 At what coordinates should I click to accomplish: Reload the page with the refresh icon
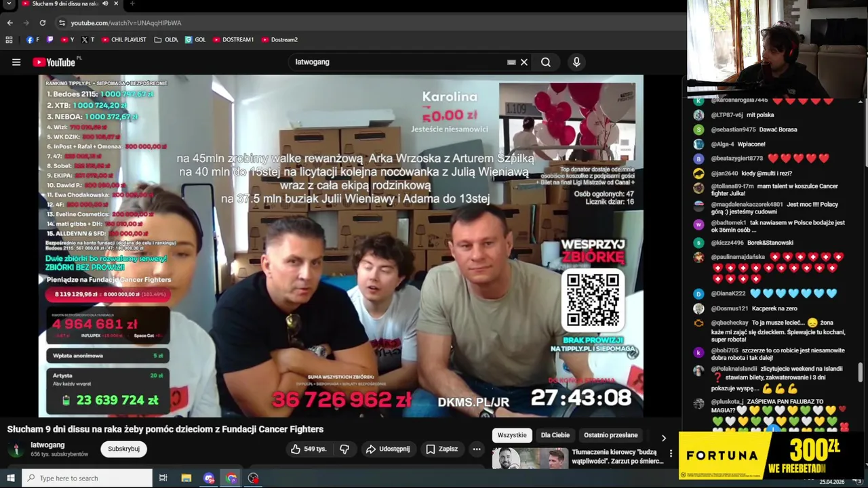click(43, 23)
